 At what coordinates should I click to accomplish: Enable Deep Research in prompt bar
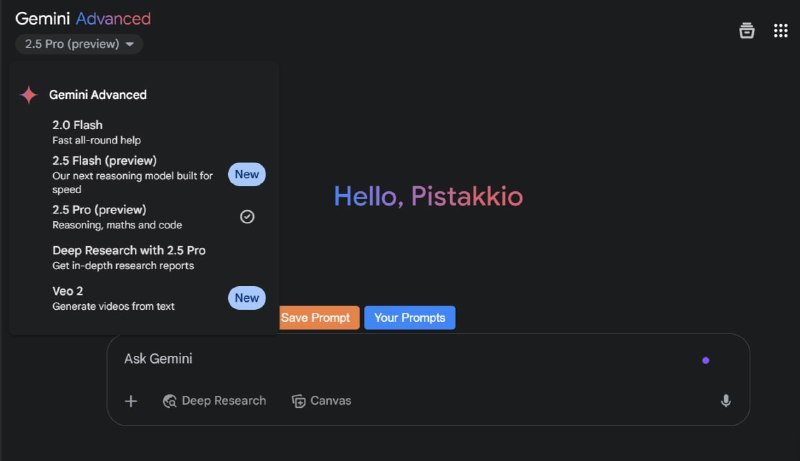(x=214, y=401)
